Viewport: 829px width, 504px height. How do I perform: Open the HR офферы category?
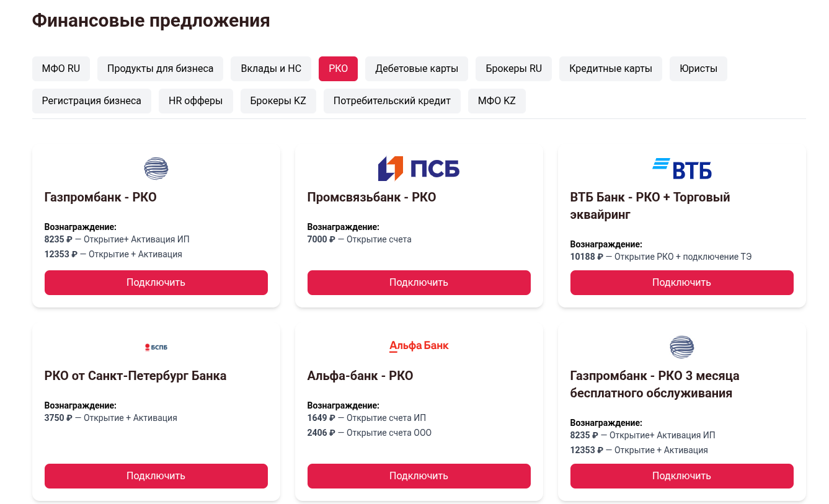(x=195, y=101)
